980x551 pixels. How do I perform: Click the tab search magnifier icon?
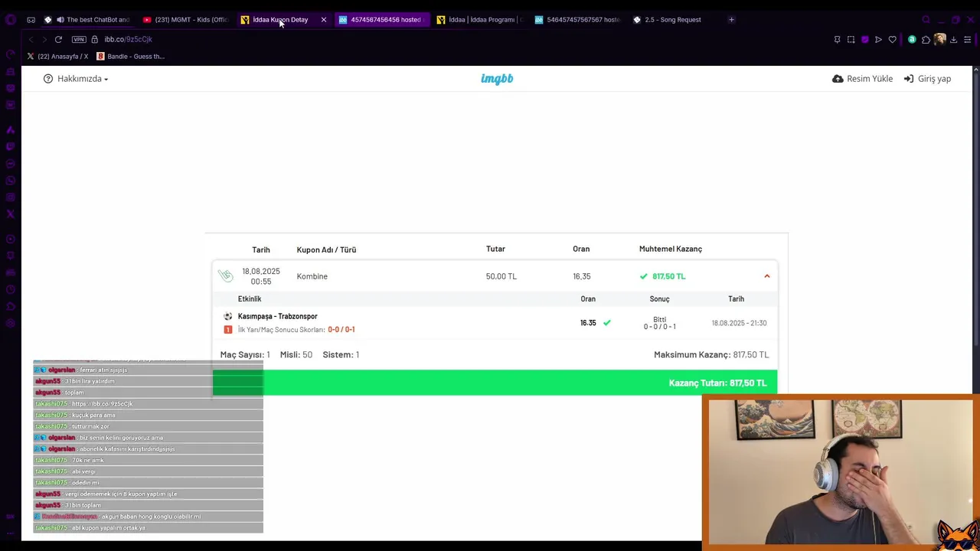point(926,20)
